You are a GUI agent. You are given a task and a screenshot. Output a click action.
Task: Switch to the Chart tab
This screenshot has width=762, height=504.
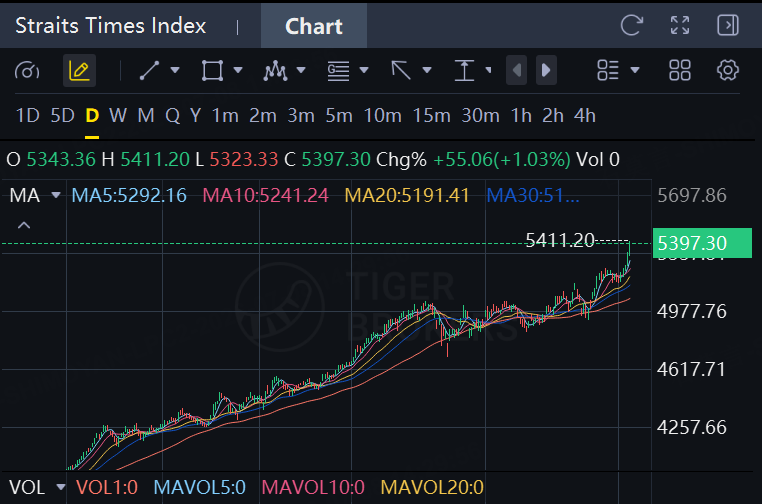click(314, 26)
